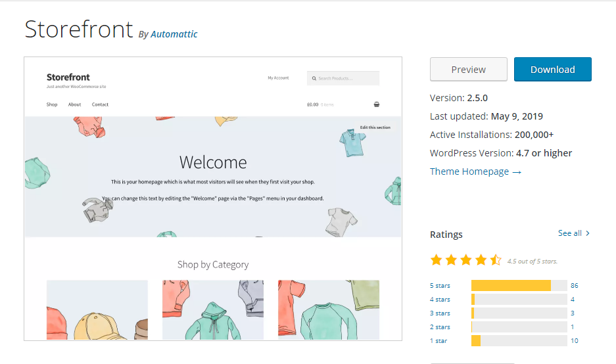Visit the Theme Homepage link
The height and width of the screenshot is (364, 616).
pyautogui.click(x=475, y=171)
